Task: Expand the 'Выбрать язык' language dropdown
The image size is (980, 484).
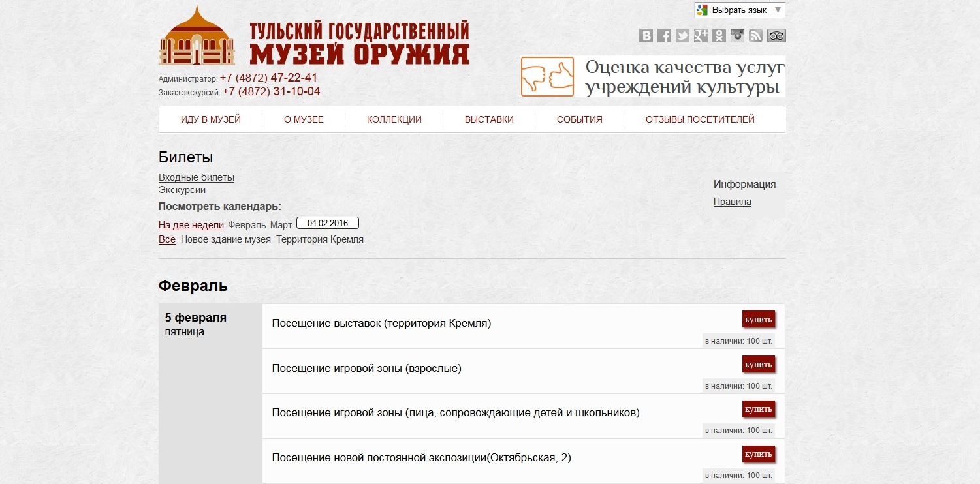Action: (739, 10)
